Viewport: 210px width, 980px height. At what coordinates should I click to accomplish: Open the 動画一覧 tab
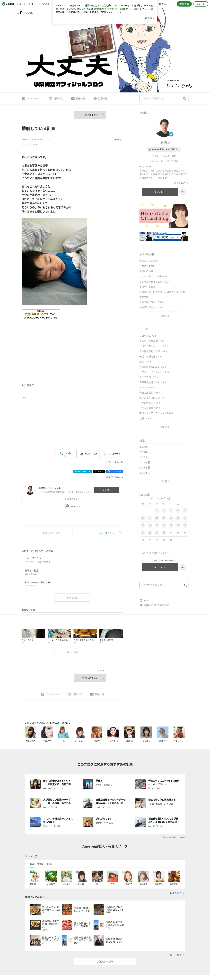pyautogui.click(x=100, y=98)
